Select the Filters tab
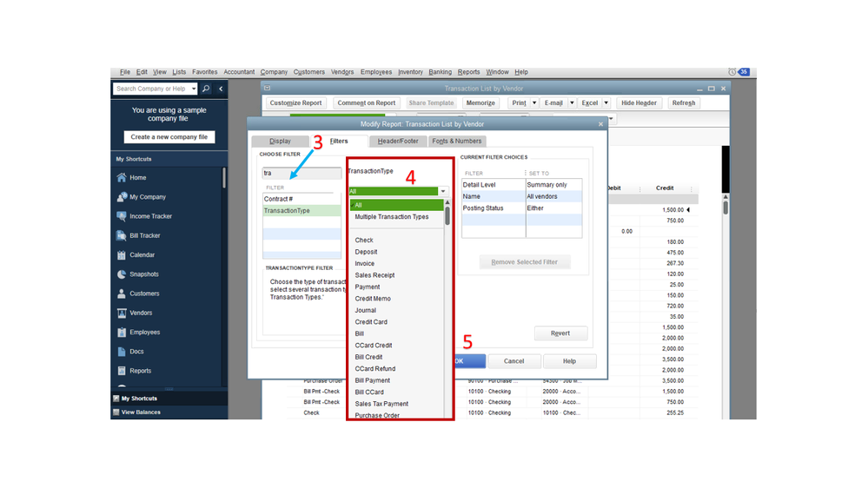Screen dimensions: 868x488 (x=339, y=141)
